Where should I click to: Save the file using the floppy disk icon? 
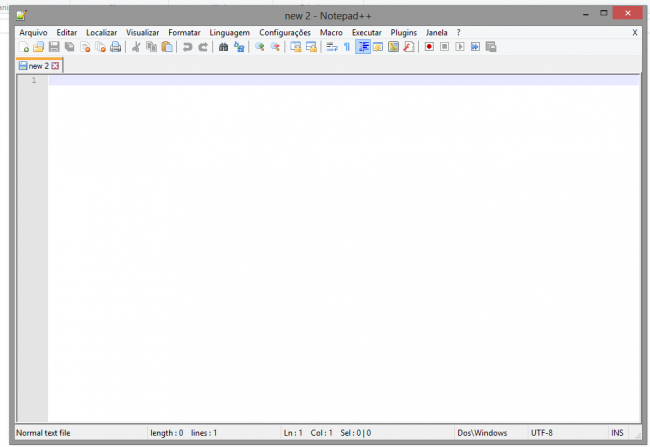pos(54,47)
